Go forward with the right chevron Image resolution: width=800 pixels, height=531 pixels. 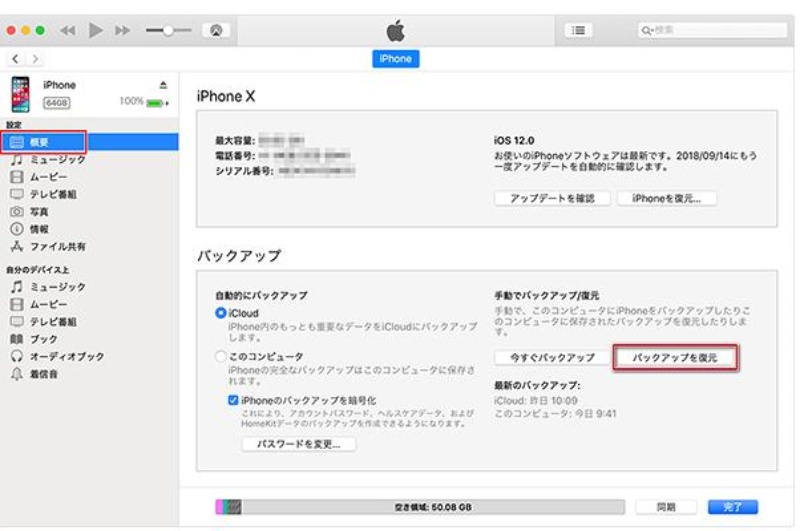point(35,59)
